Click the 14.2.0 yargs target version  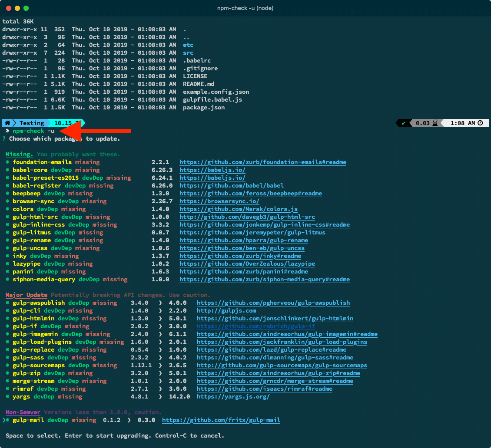(x=179, y=397)
